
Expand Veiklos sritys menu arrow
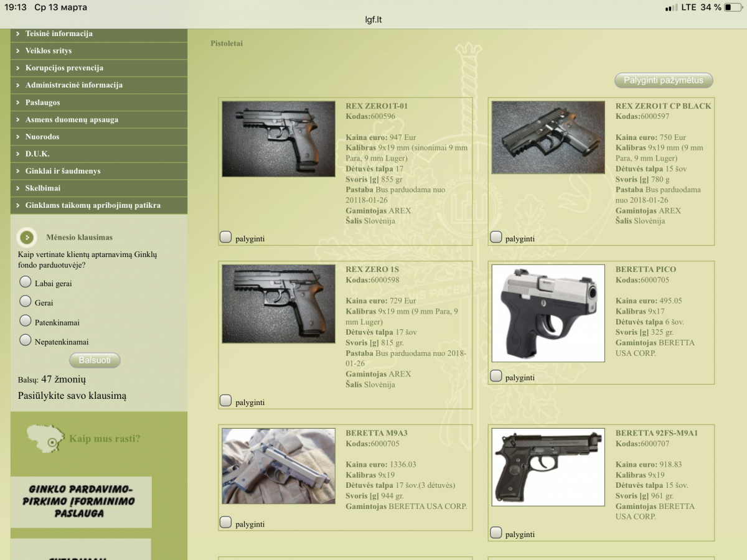(18, 51)
